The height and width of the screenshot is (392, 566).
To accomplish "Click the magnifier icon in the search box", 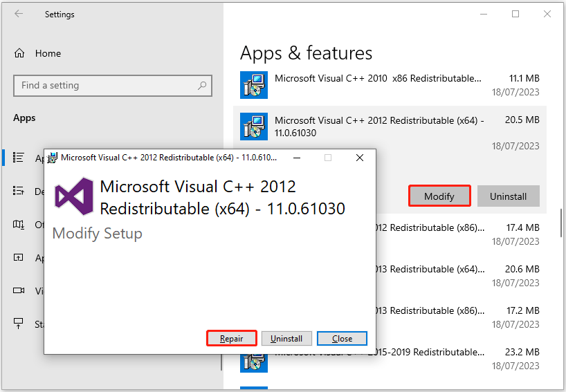I will (x=202, y=86).
